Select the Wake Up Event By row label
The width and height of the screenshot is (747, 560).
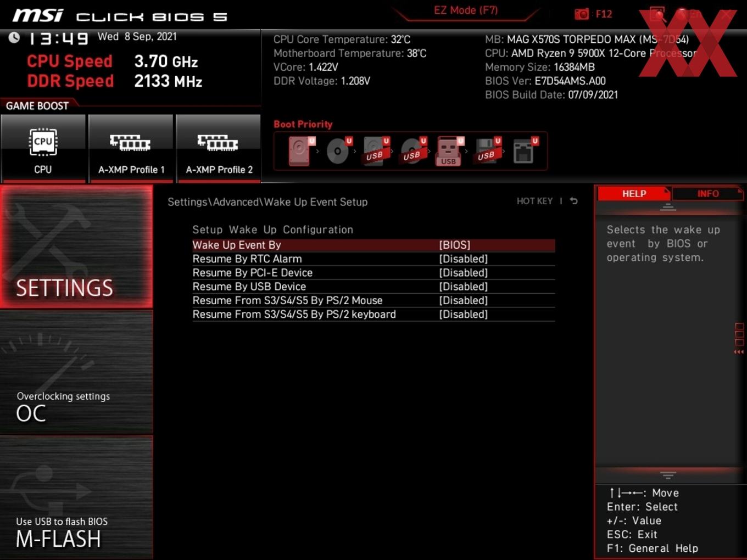pyautogui.click(x=237, y=245)
